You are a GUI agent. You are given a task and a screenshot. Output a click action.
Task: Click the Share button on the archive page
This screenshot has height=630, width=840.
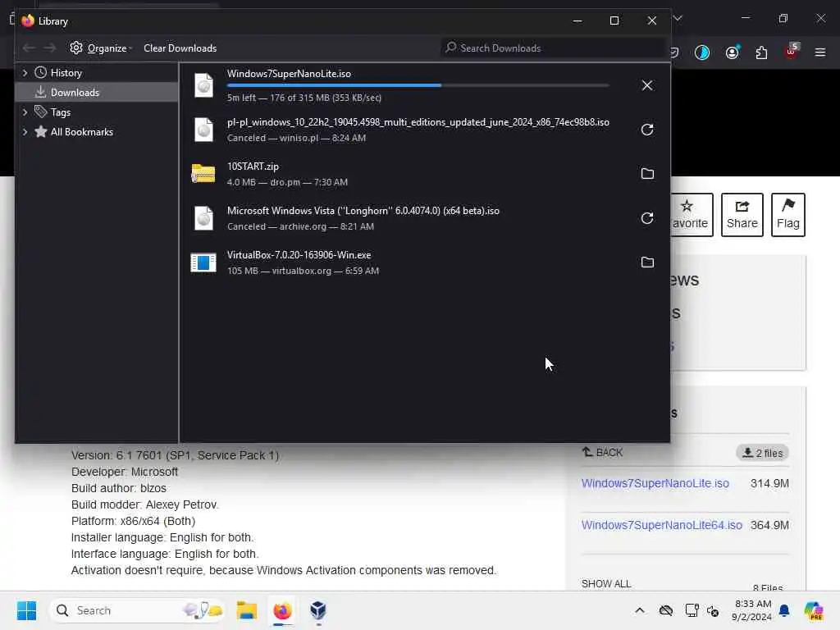[742, 215]
